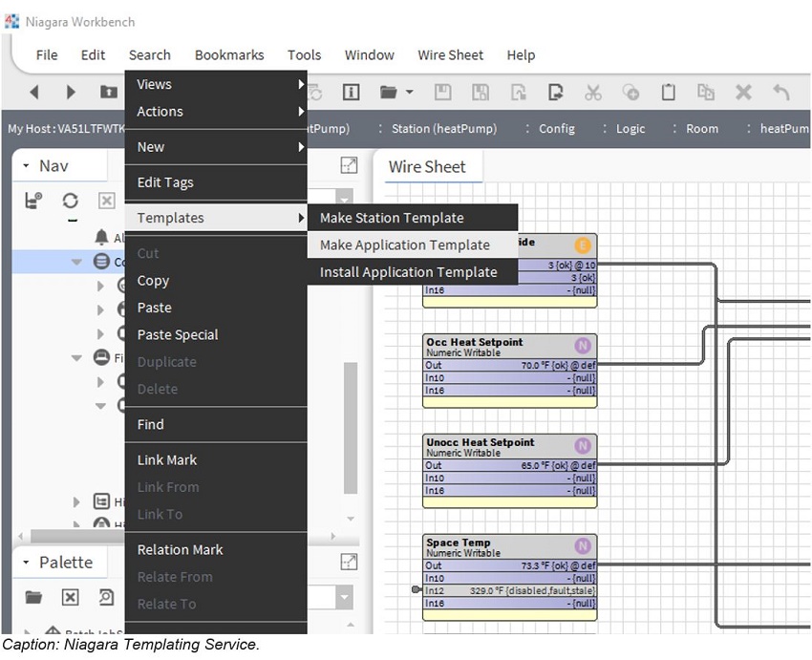Open the Bookmarks menu
812x660 pixels.
coord(229,54)
